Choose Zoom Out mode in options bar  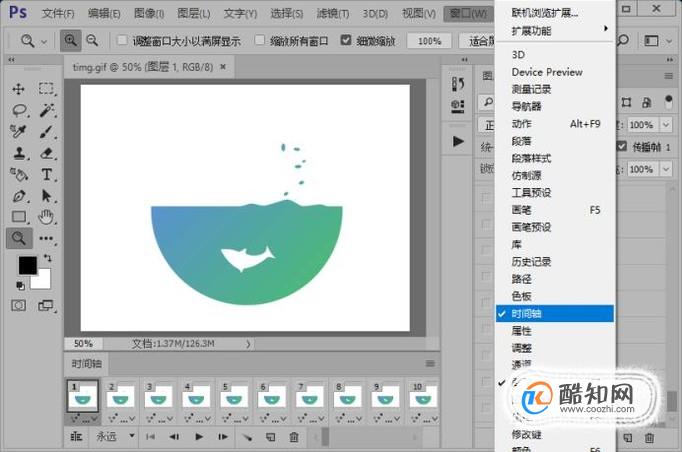pos(92,40)
